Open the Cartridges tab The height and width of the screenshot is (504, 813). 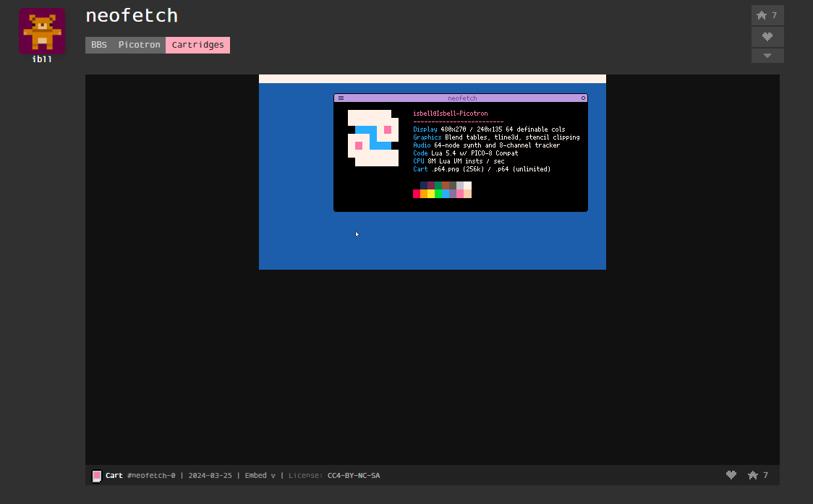point(197,45)
